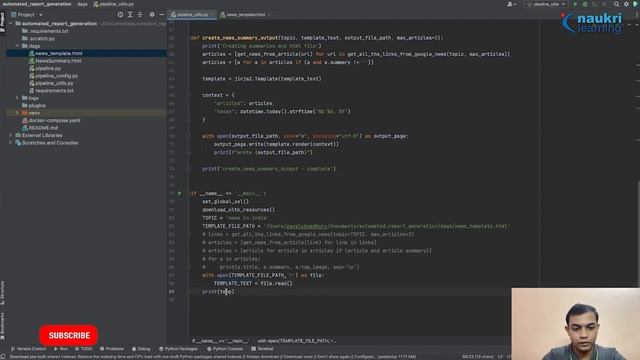Viewport: 640px width, 360px height.
Task: Select pipeline.py in project tree
Action: coord(48,68)
